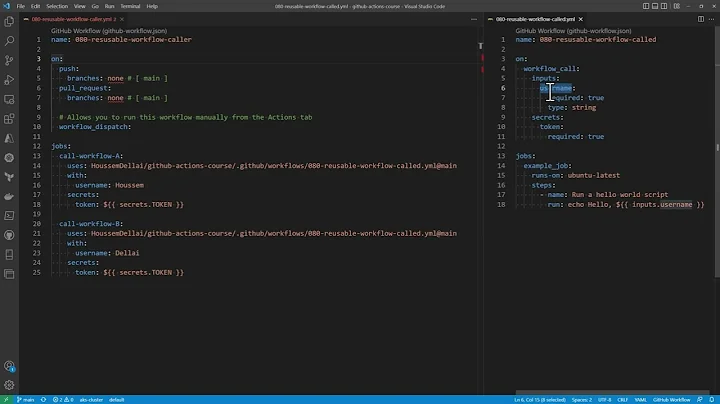The height and width of the screenshot is (404, 720).
Task: Click 'runs-on: ubuntu-latest' in right editor
Action: 576,175
